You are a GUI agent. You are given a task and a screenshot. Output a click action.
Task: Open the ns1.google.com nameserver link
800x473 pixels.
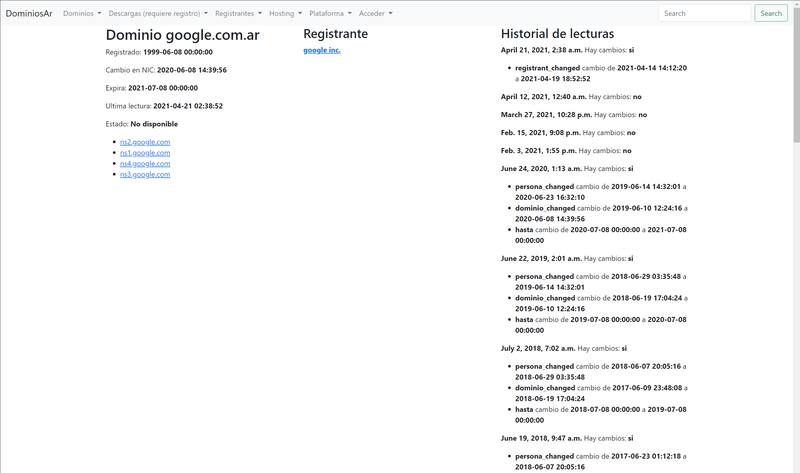[x=145, y=153]
